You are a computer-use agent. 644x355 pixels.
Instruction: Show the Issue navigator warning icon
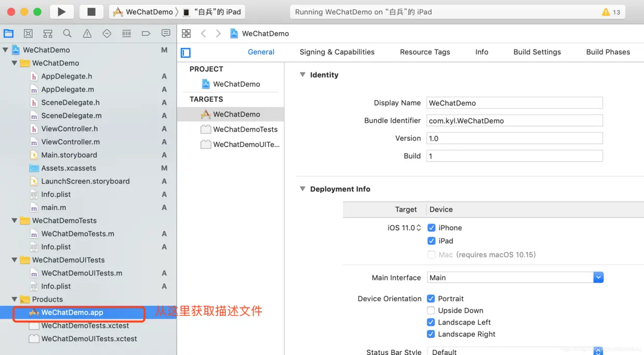pyautogui.click(x=87, y=33)
